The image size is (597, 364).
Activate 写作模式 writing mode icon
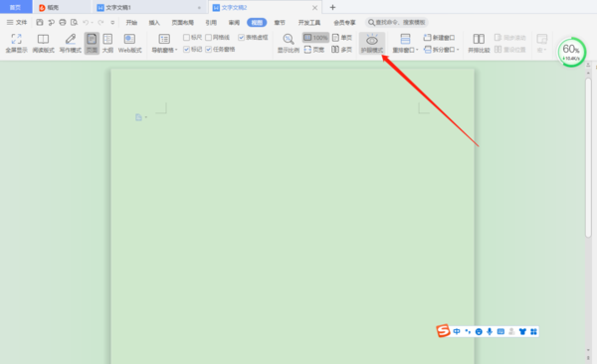[x=71, y=43]
